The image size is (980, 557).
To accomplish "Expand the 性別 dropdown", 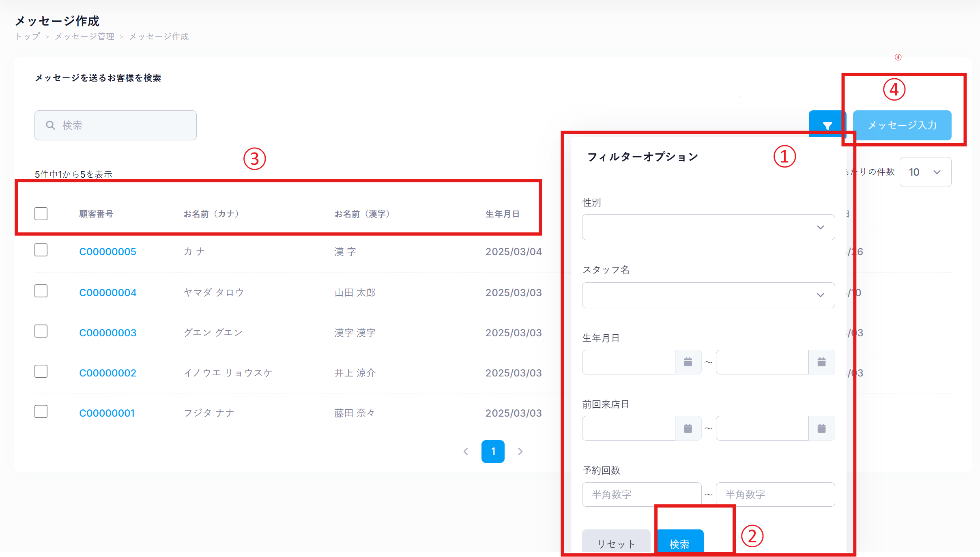I will [708, 227].
